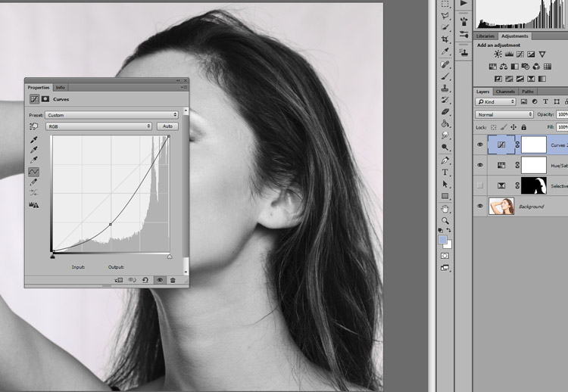The image size is (568, 392).
Task: Add a Vibrance adjustment
Action: click(x=542, y=54)
